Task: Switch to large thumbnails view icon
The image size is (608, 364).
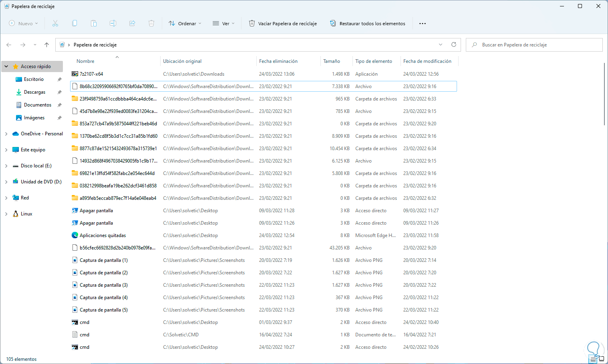Action: coord(601,359)
